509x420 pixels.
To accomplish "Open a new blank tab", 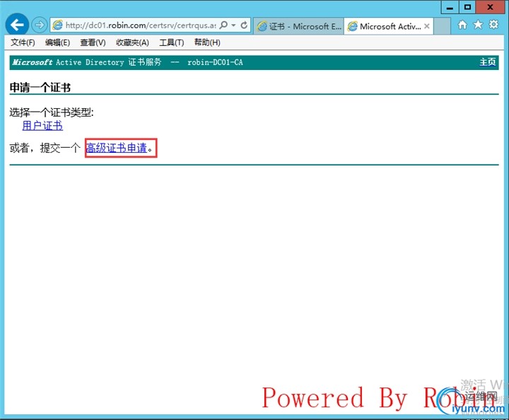I will click(x=442, y=26).
